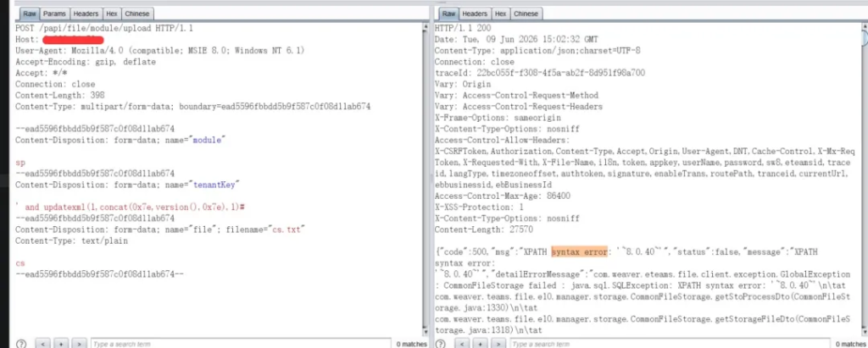
Task: Click the 'Vary: Access-Control-Request-Method' header
Action: (516, 95)
